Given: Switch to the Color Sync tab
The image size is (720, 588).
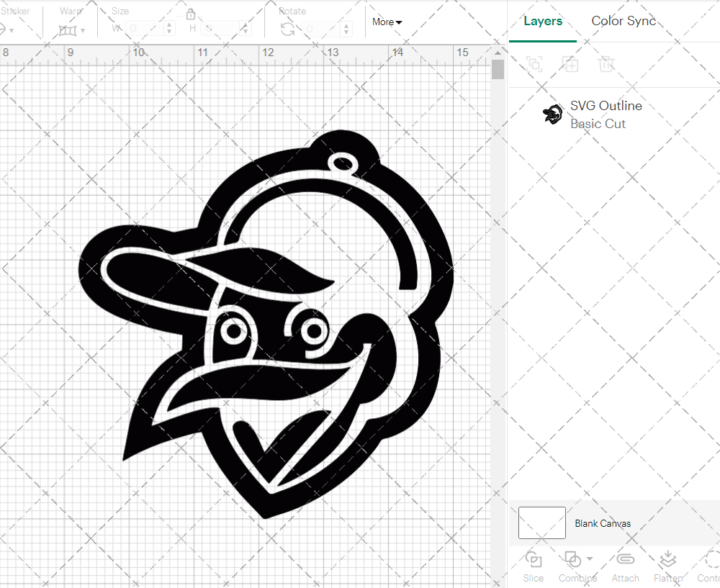Looking at the screenshot, I should click(x=624, y=21).
